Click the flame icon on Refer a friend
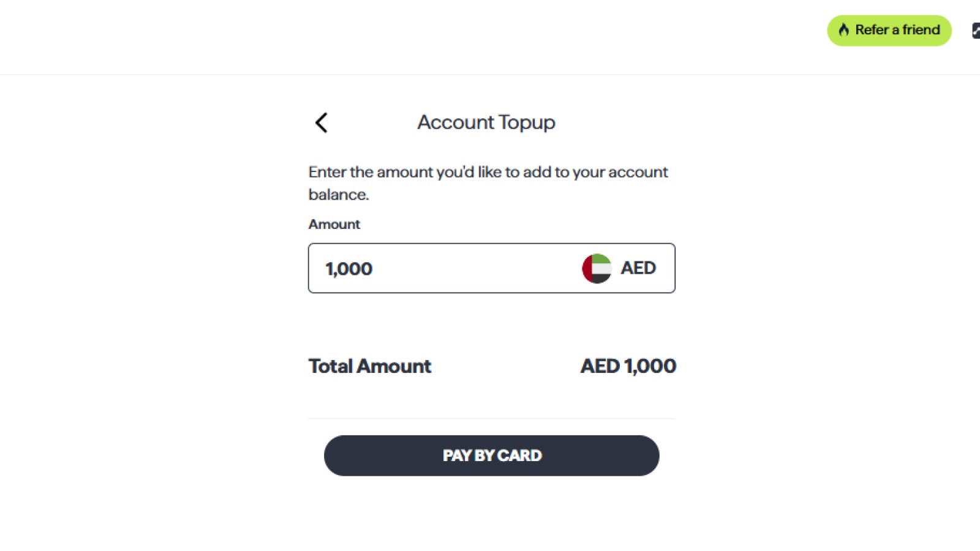 point(844,29)
